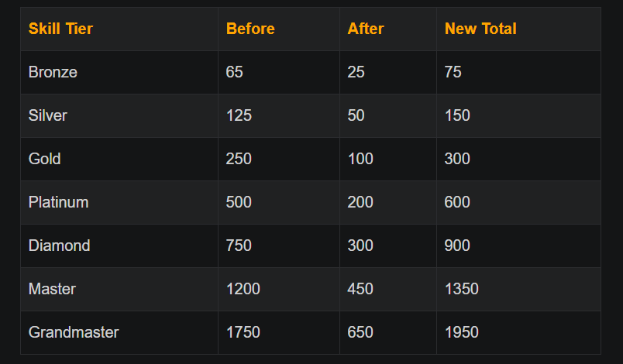Click Master's Before value 1200
This screenshot has width=623, height=364.
tap(243, 289)
